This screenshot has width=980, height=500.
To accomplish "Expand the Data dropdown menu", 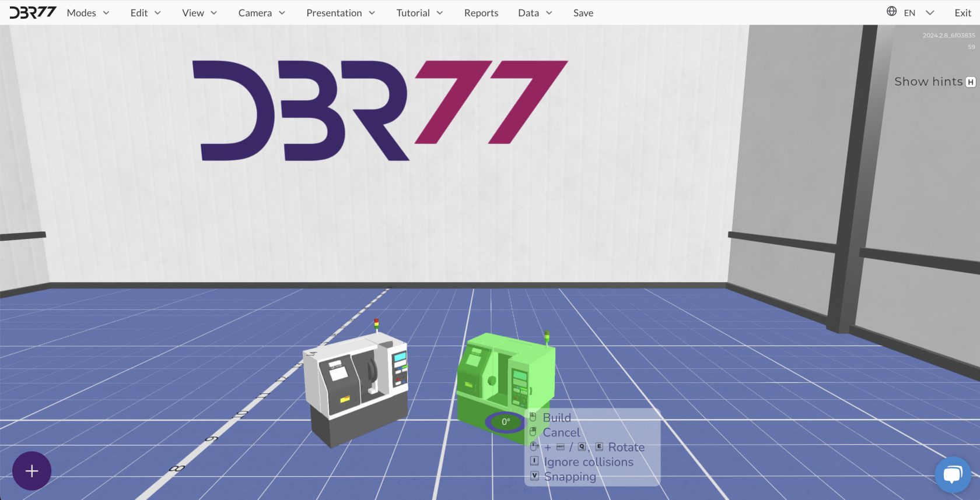I will pyautogui.click(x=535, y=13).
